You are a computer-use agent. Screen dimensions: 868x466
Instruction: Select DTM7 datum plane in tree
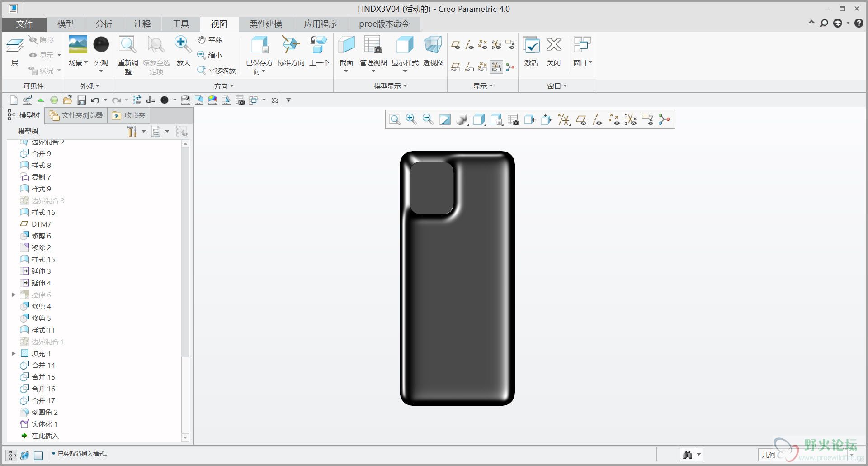(x=36, y=224)
